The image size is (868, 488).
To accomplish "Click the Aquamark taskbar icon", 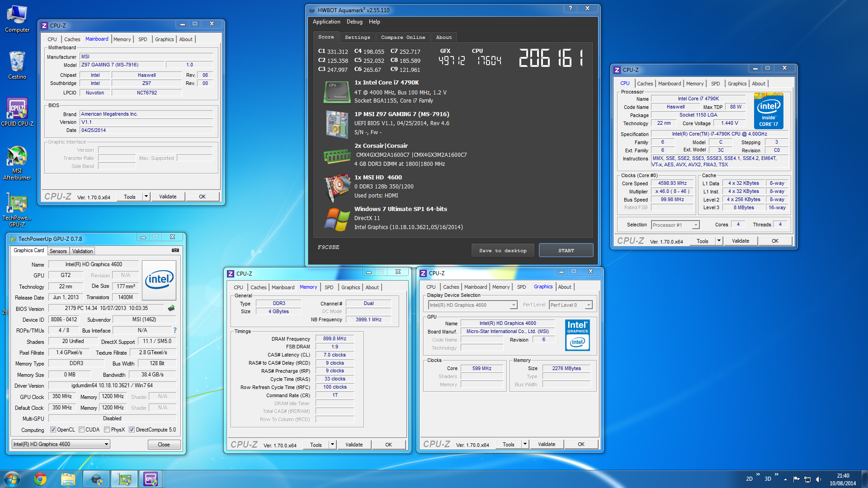I will tap(96, 479).
